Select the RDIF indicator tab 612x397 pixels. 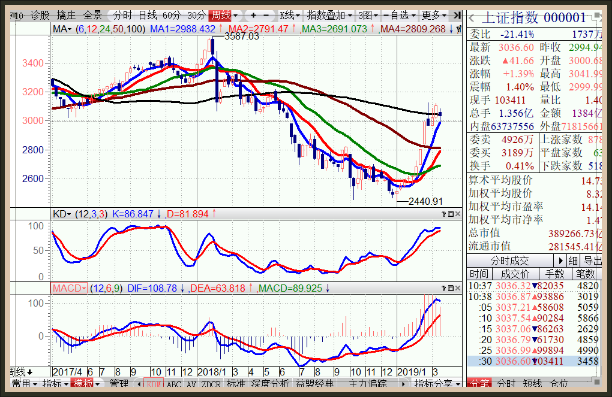[x=153, y=384]
